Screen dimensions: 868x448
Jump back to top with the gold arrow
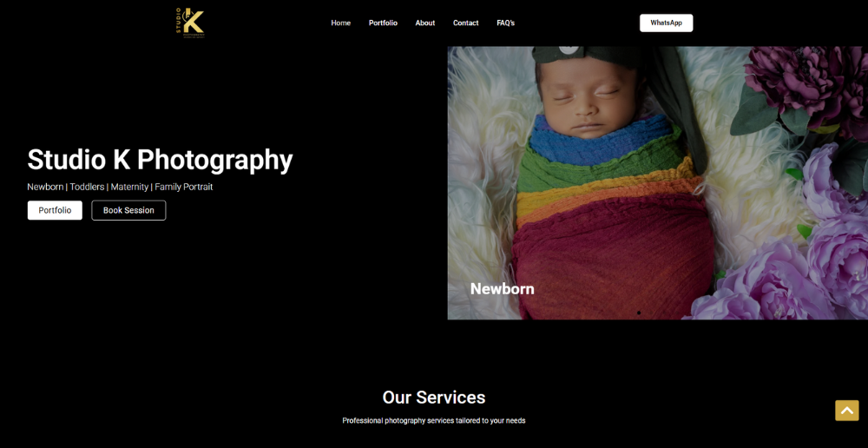pyautogui.click(x=846, y=411)
